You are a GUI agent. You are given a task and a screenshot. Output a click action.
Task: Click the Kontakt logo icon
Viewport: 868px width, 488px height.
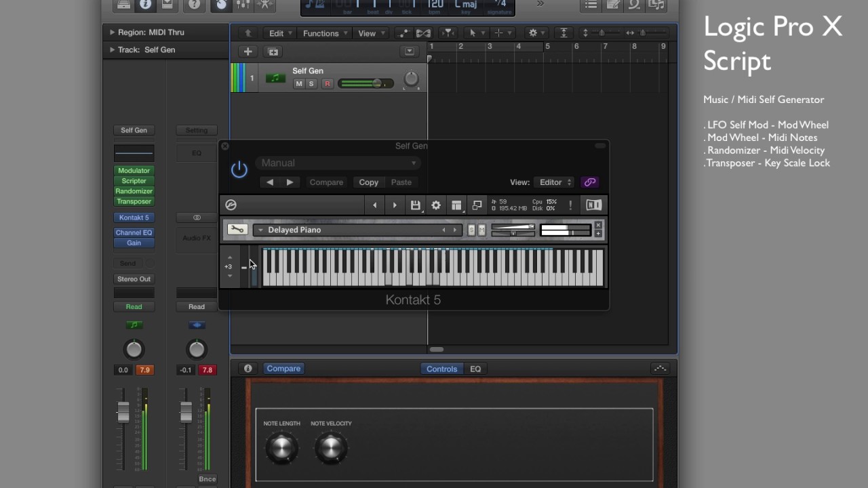point(231,205)
